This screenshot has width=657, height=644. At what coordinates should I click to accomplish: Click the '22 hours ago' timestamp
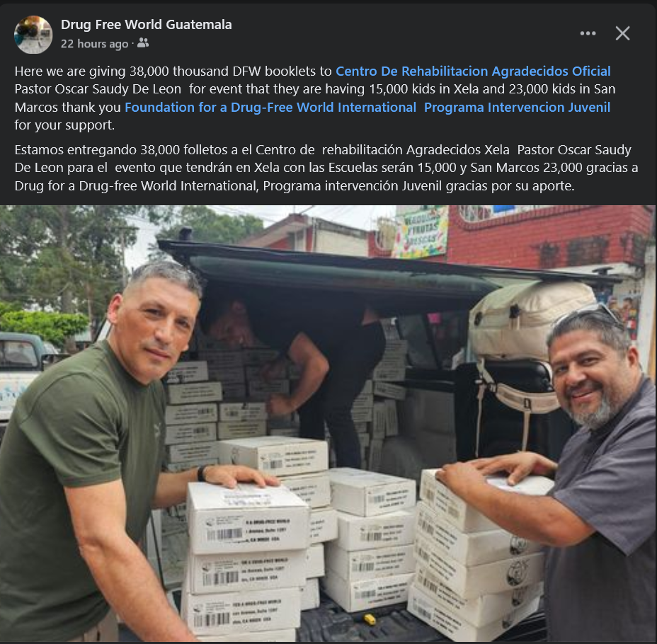[x=94, y=44]
